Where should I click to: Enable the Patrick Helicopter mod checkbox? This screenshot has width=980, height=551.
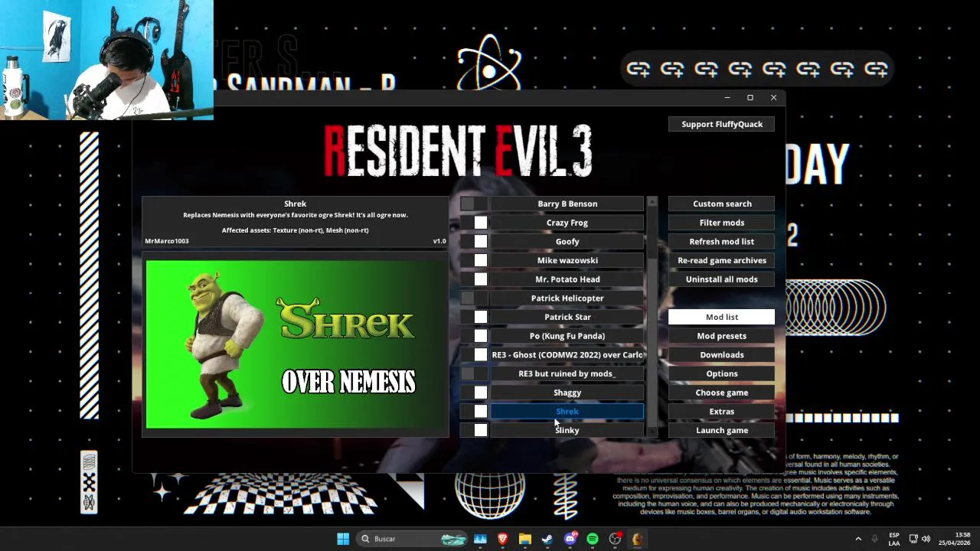pyautogui.click(x=473, y=298)
